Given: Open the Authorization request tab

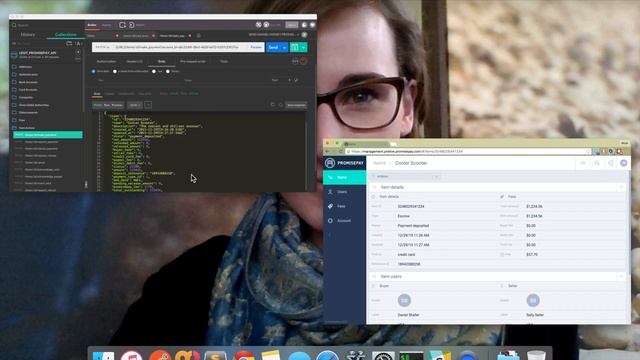Looking at the screenshot, I should (x=106, y=62).
